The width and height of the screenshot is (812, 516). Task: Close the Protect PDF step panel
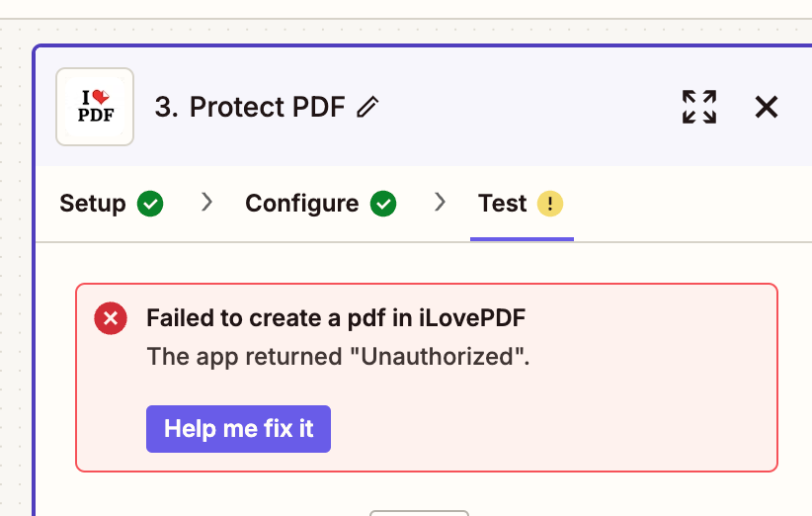[767, 107]
